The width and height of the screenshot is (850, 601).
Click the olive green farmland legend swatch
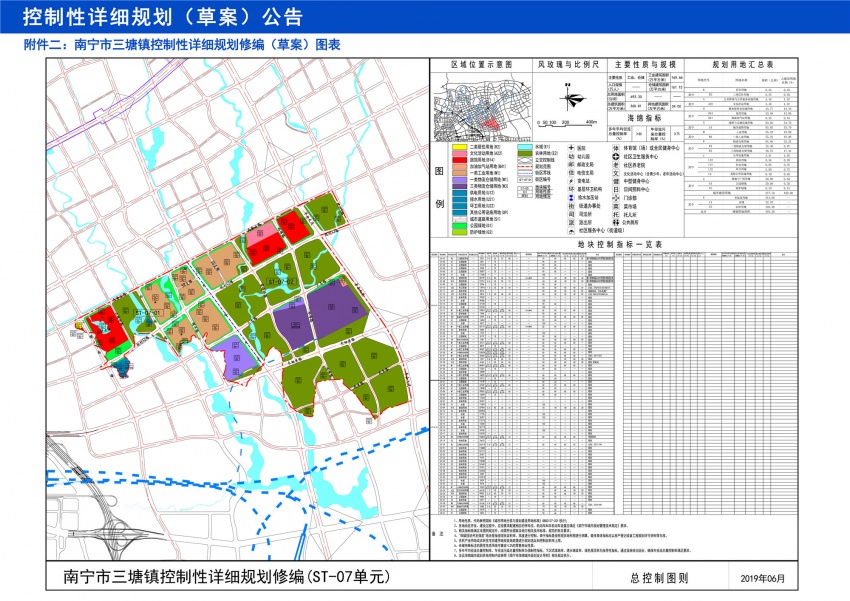pos(525,153)
